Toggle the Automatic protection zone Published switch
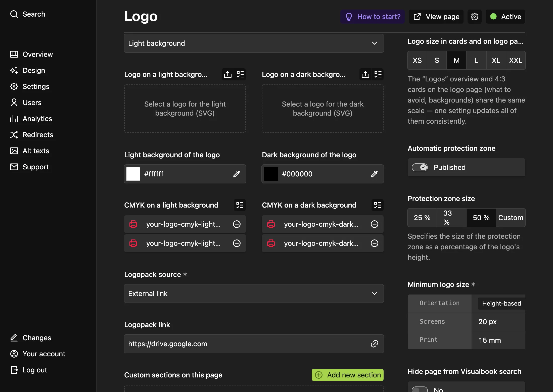The image size is (553, 392). pyautogui.click(x=420, y=167)
